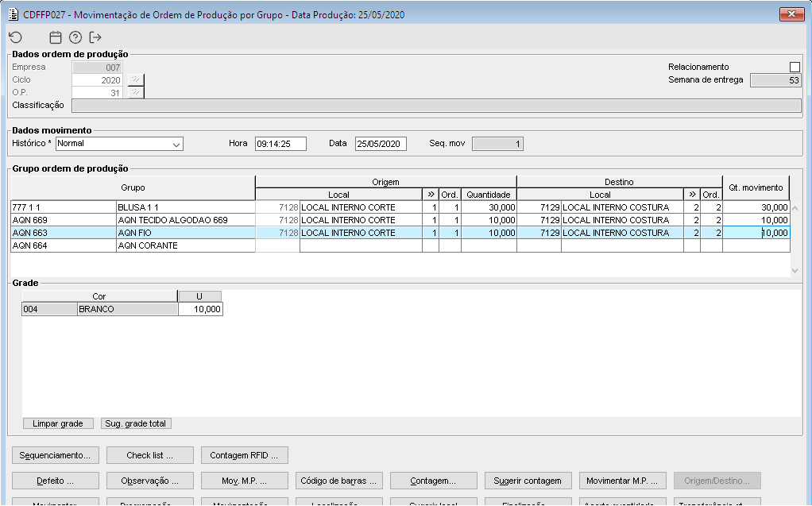Click the Cor column header in Grade

point(99,296)
